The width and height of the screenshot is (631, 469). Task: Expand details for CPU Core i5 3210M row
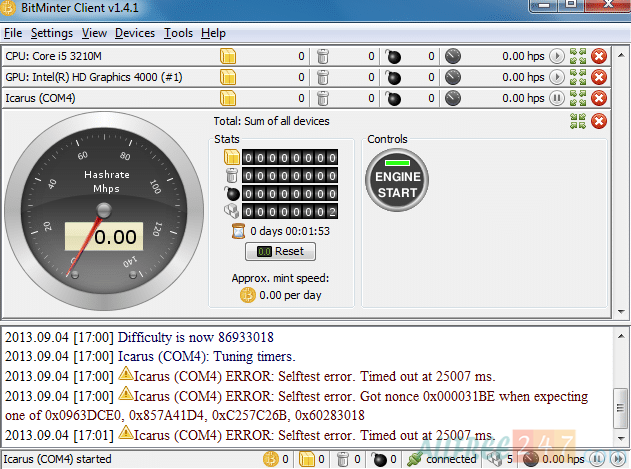578,56
